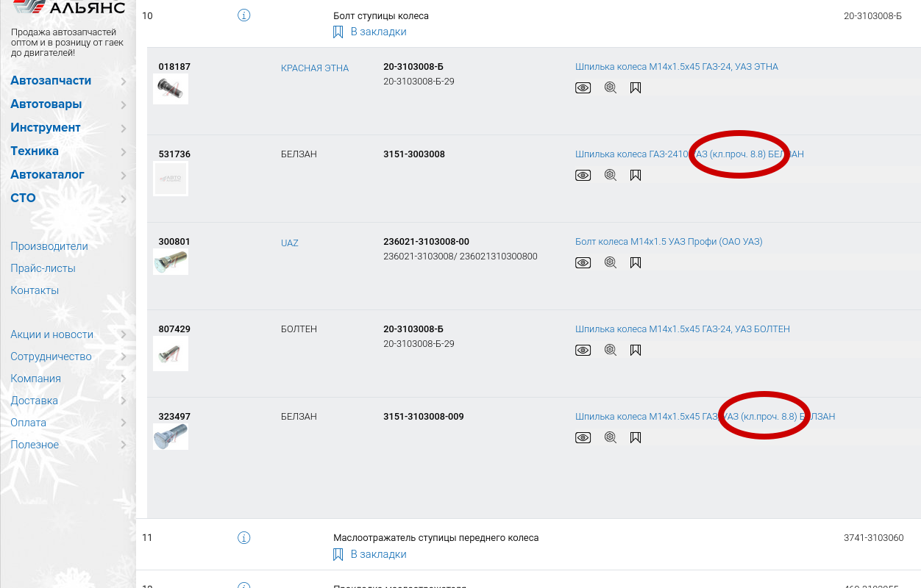Expand the Техника submenu chevron
The image size is (921, 588).
(124, 151)
